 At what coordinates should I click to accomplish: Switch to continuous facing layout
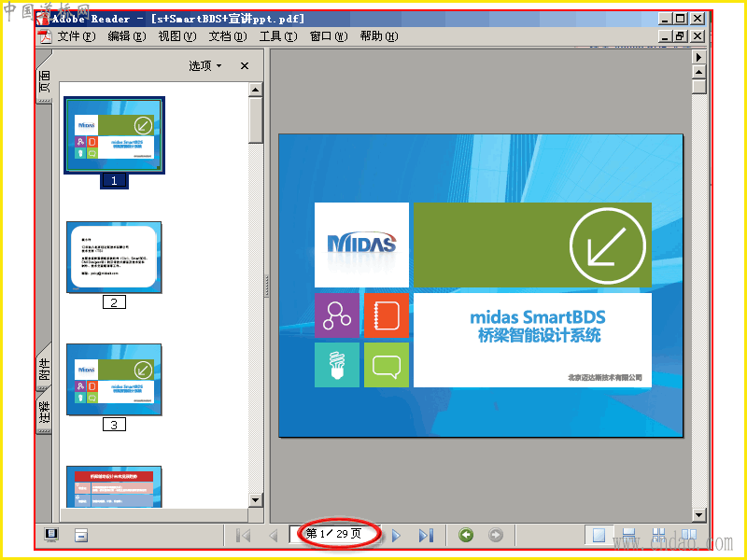coord(659,535)
